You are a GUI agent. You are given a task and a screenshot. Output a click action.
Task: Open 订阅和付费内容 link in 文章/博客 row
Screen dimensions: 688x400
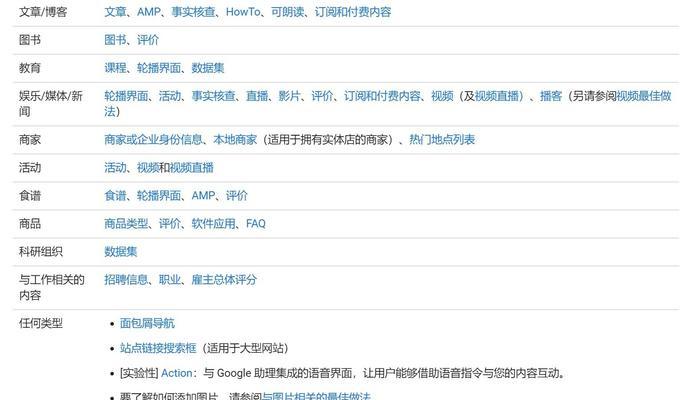point(353,12)
